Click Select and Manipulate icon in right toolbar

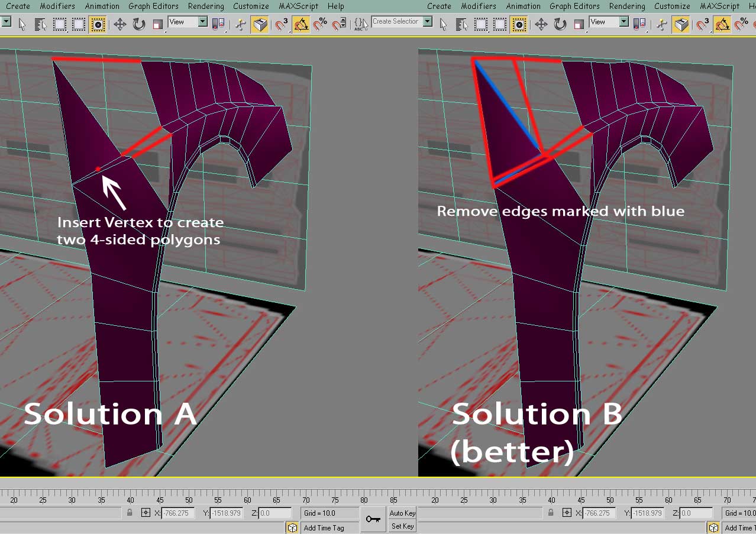coord(661,24)
